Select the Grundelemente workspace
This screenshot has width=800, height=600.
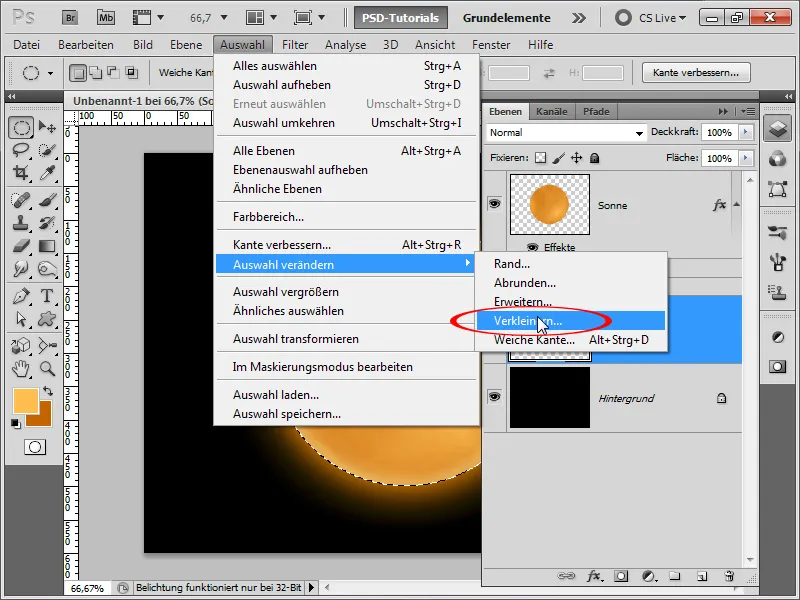pos(507,18)
